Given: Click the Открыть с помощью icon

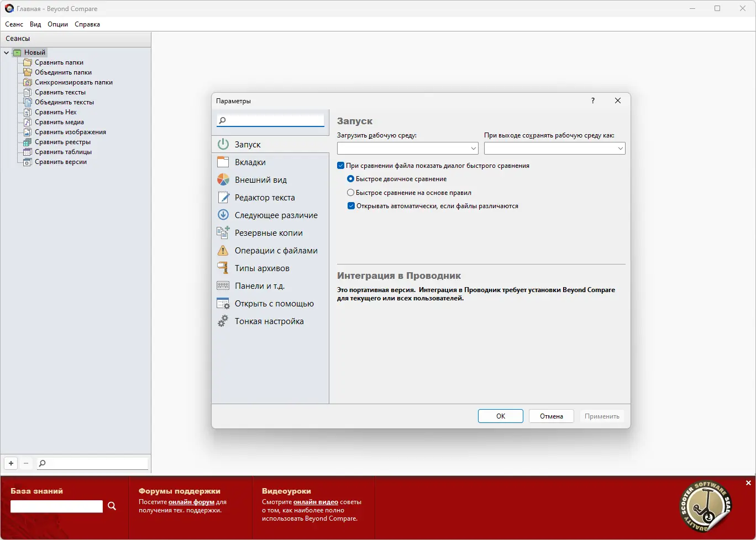Looking at the screenshot, I should pyautogui.click(x=223, y=303).
